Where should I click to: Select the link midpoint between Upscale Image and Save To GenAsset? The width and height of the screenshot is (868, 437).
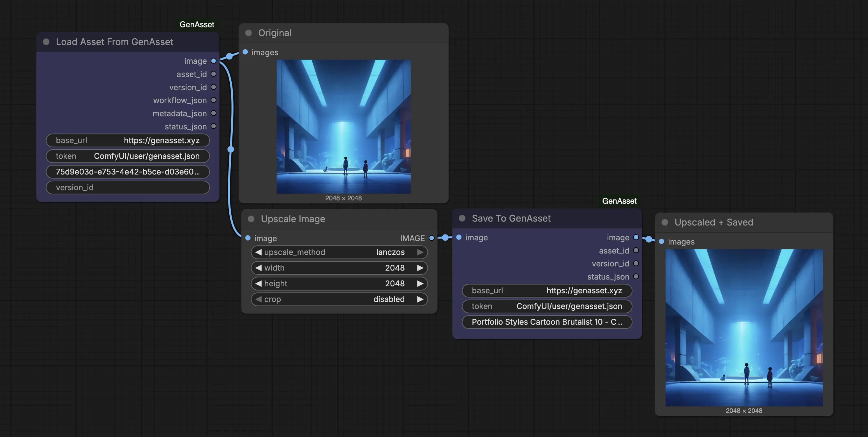(x=445, y=238)
